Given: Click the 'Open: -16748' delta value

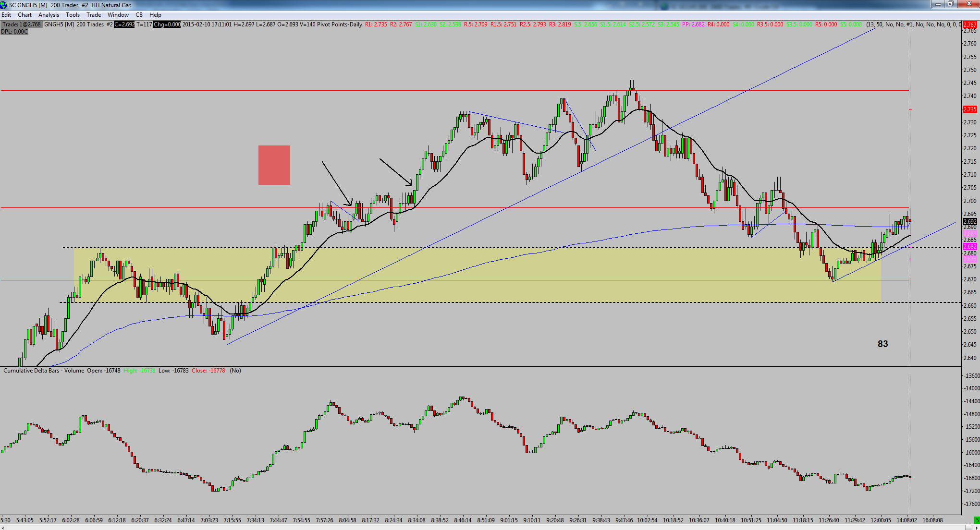Looking at the screenshot, I should [x=104, y=371].
